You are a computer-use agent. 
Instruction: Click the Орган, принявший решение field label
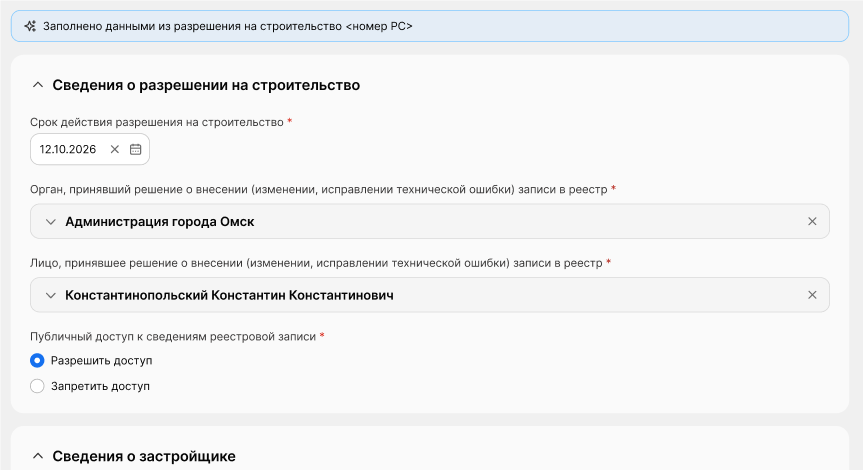pos(319,189)
